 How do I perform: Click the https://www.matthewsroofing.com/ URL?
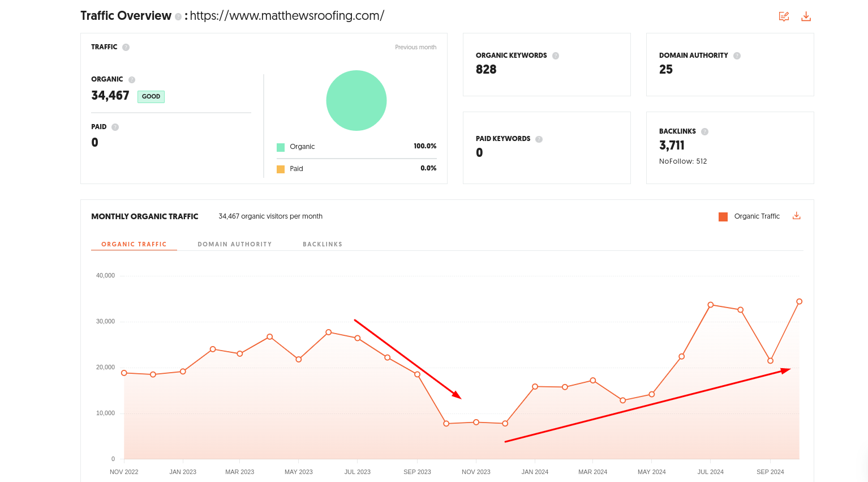coord(287,16)
